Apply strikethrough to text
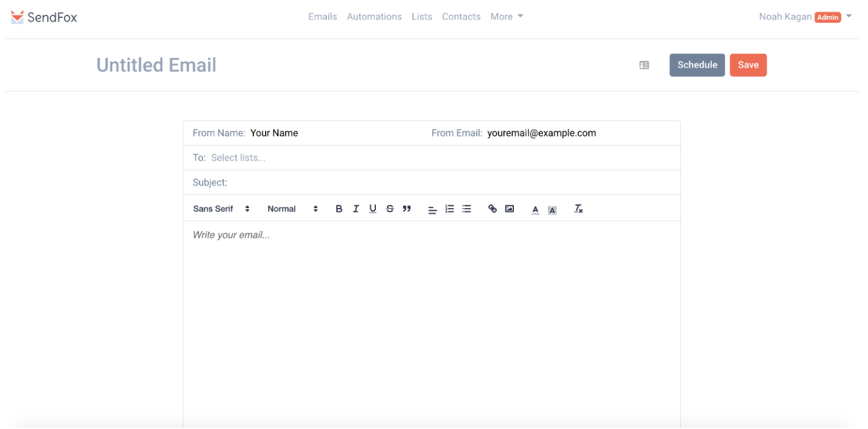Viewport: 868px width, 429px height. click(390, 209)
